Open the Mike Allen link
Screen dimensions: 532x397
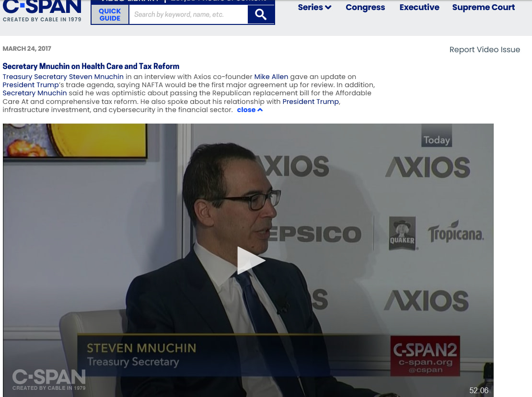271,77
